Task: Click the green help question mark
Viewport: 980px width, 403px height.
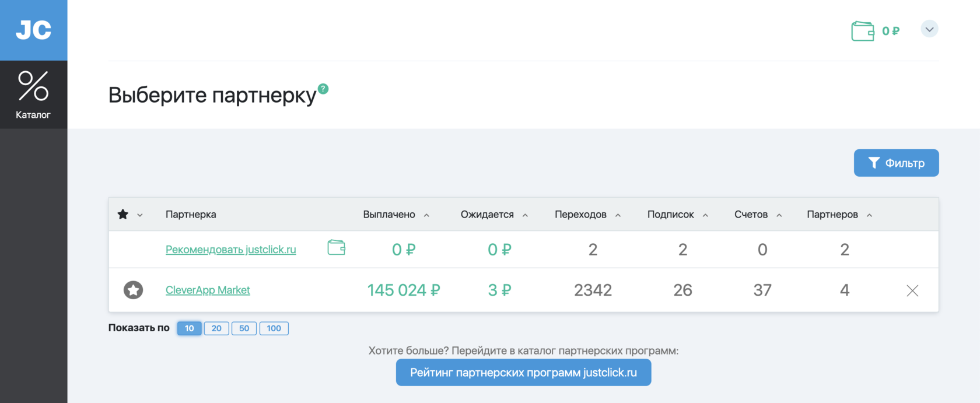Action: pos(323,89)
